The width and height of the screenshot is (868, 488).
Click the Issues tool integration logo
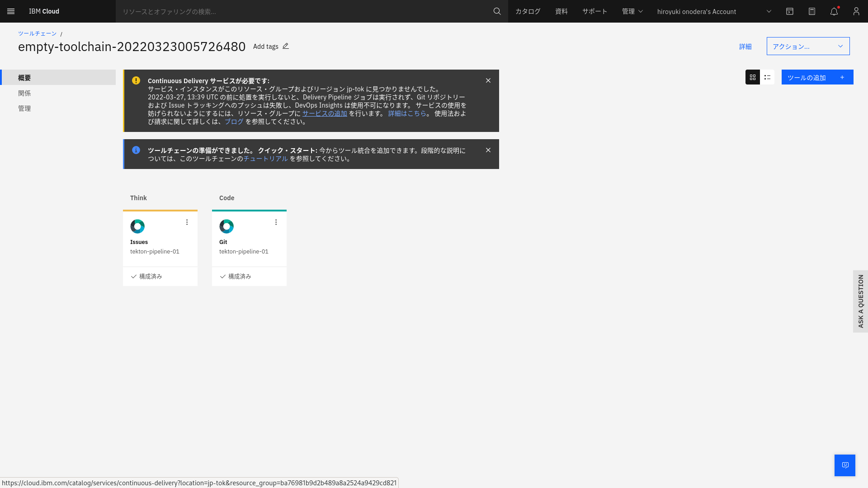[x=137, y=226]
